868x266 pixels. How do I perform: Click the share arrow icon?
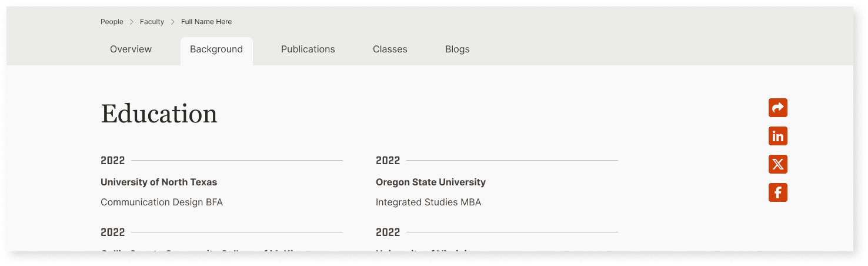click(x=777, y=108)
